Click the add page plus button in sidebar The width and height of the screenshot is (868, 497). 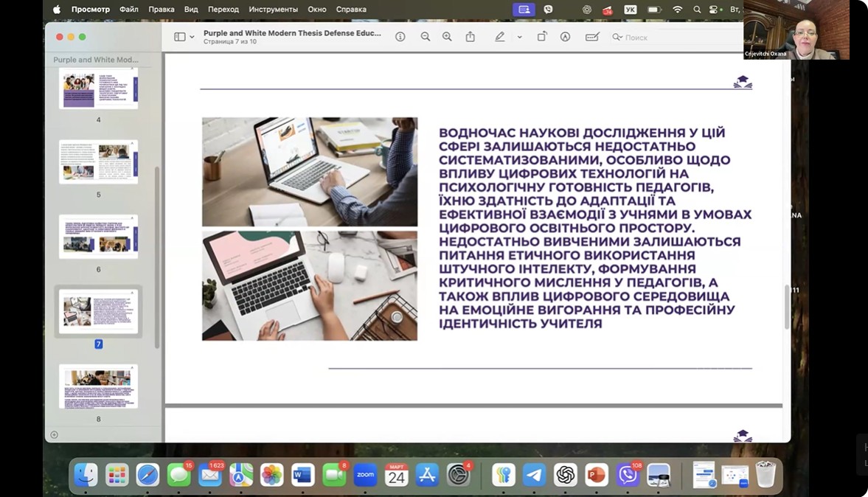coord(54,434)
